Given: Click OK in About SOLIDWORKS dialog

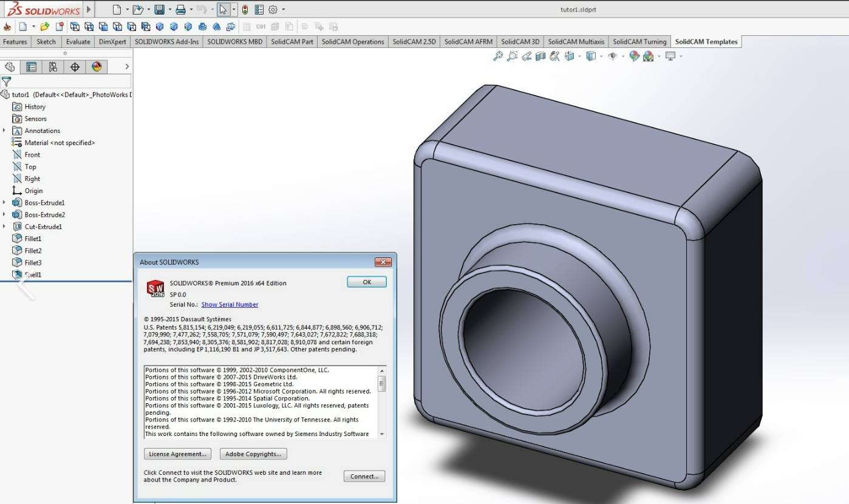Looking at the screenshot, I should pyautogui.click(x=367, y=282).
